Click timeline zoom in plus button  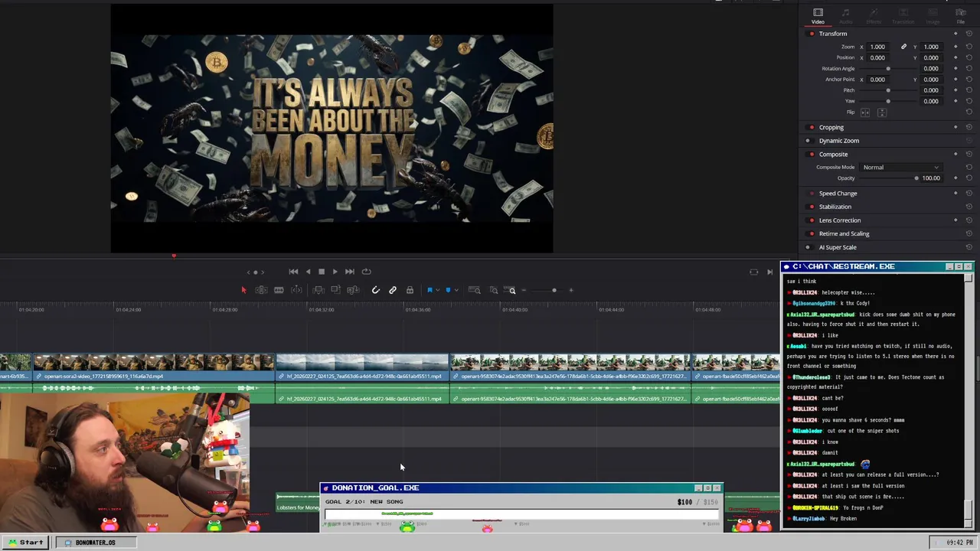point(571,290)
